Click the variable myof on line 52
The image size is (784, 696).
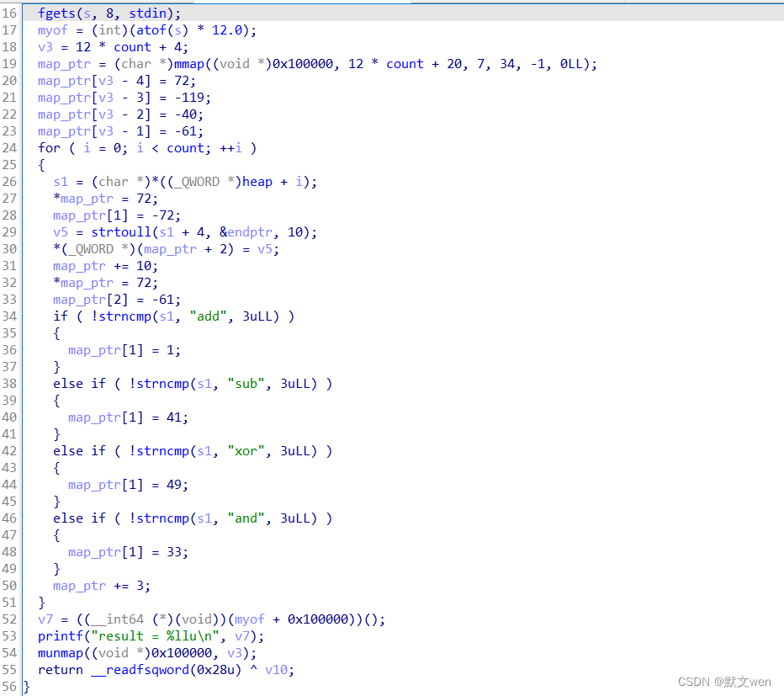point(250,619)
